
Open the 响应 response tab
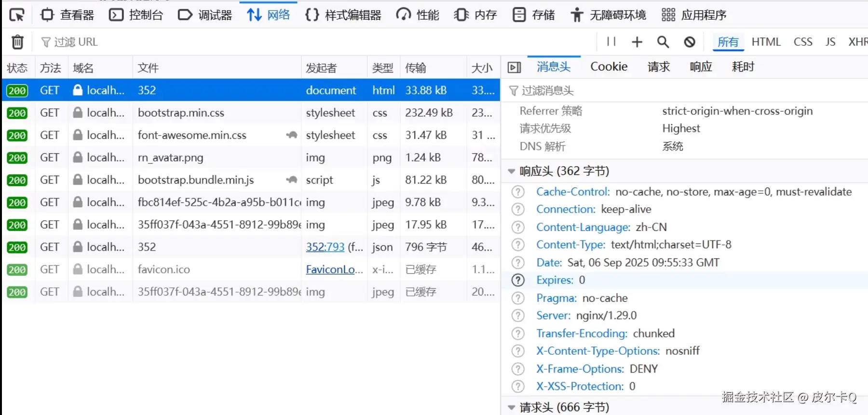pos(701,67)
